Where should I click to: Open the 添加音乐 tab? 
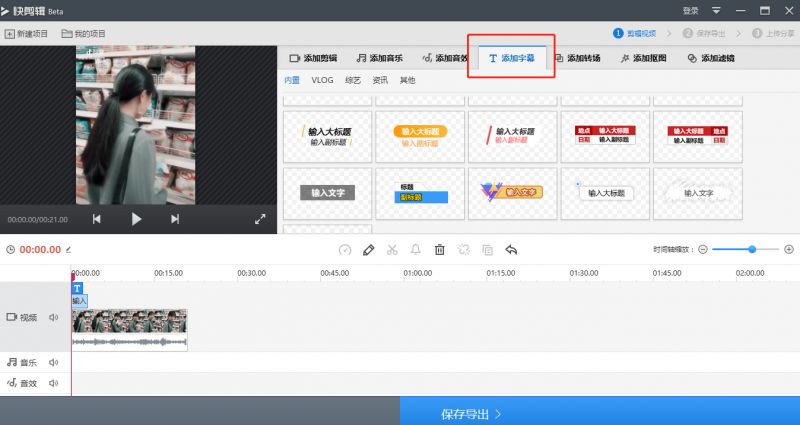(x=380, y=58)
